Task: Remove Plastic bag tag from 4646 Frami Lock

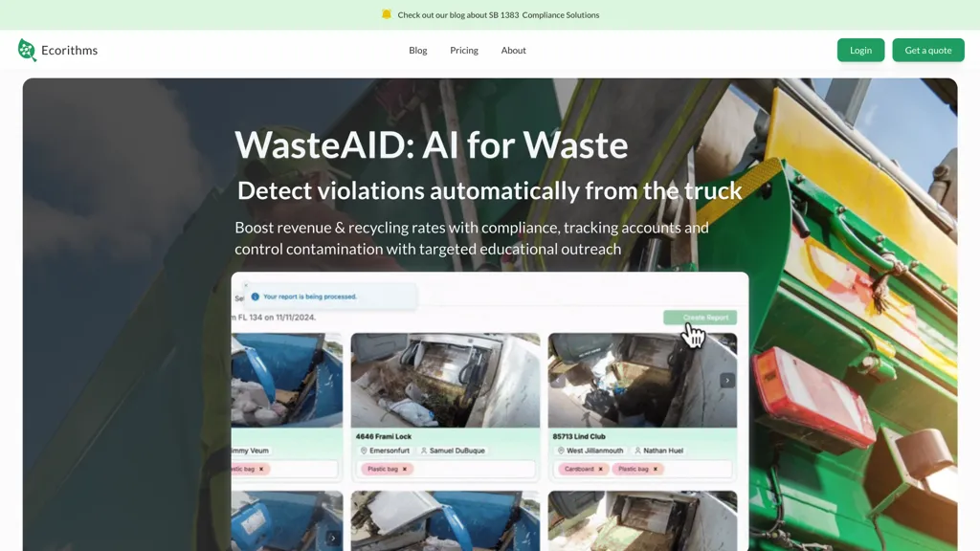Action: point(405,469)
